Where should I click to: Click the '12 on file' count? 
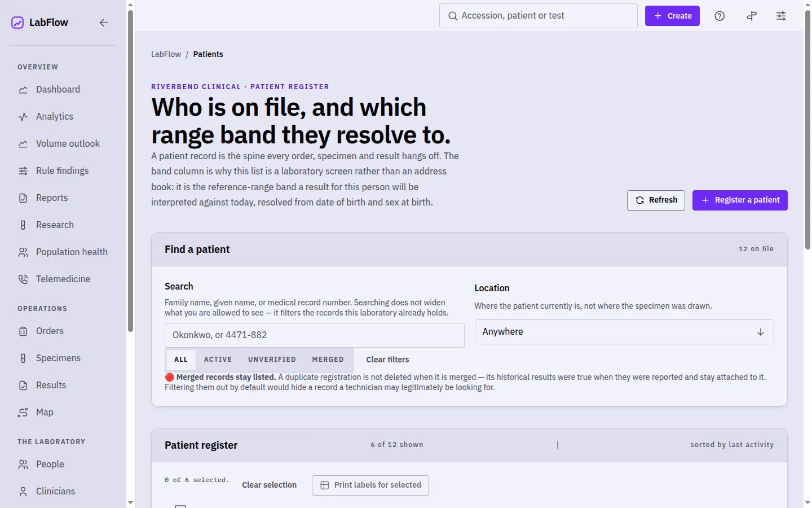[756, 249]
